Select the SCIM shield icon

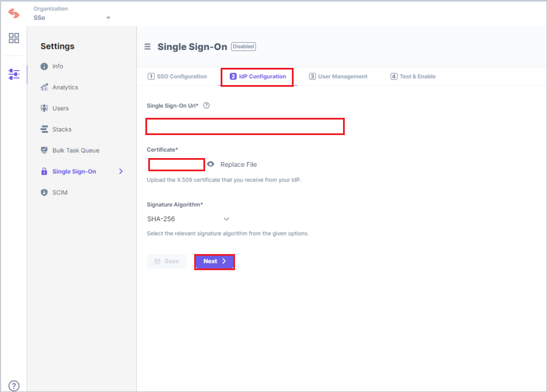(x=44, y=192)
